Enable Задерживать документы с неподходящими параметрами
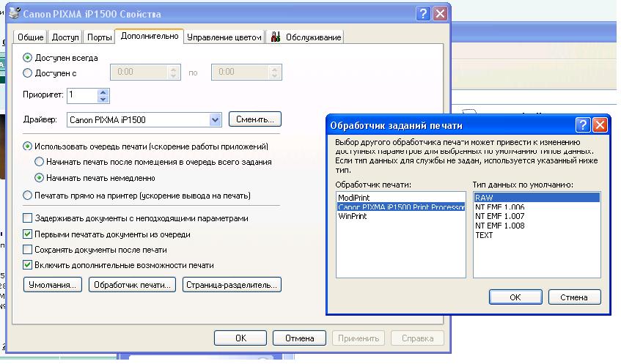Viewport: 621px width, 364px height. (27, 218)
